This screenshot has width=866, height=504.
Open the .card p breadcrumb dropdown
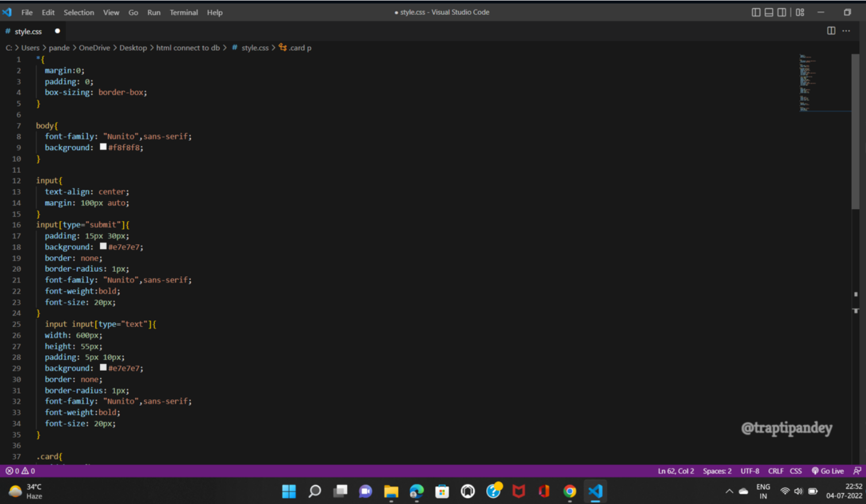[299, 48]
